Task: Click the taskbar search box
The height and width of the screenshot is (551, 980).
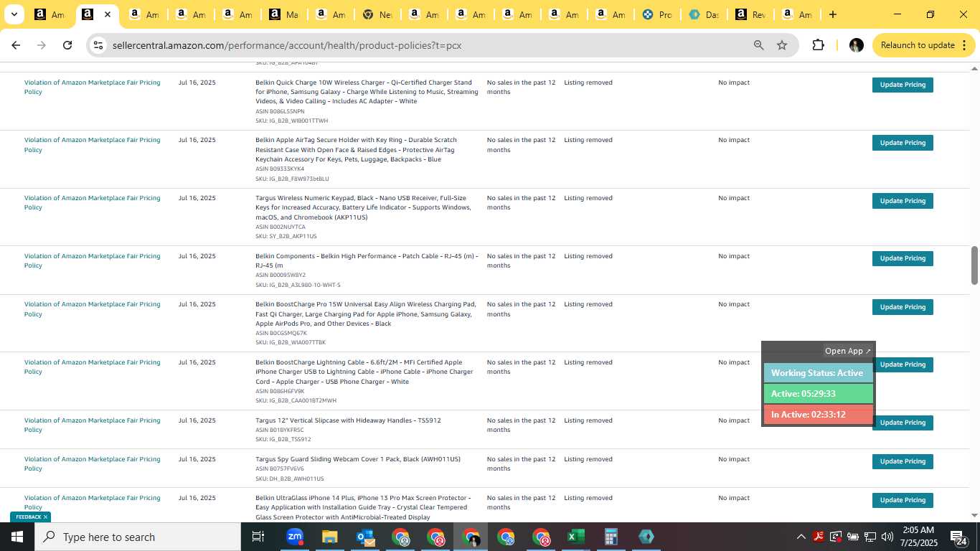Action: click(138, 537)
